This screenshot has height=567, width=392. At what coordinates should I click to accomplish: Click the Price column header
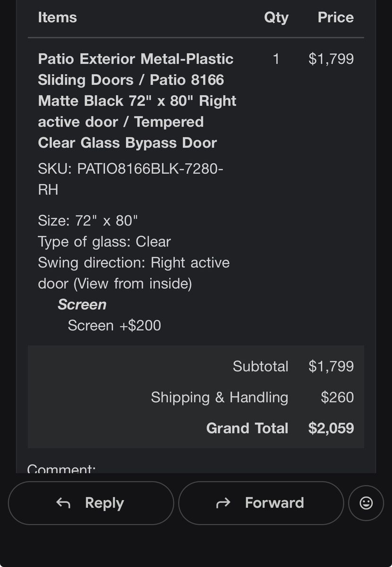(335, 17)
